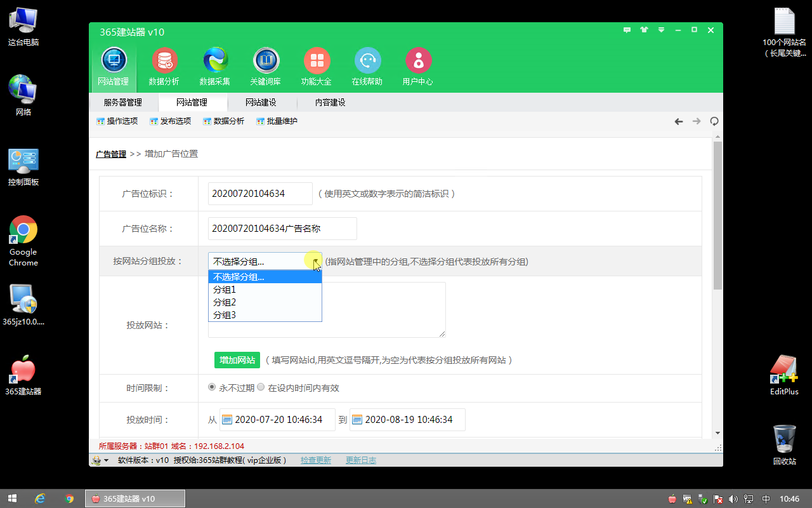The image size is (812, 508).
Task: Open the 更新日志 link
Action: coord(361,460)
